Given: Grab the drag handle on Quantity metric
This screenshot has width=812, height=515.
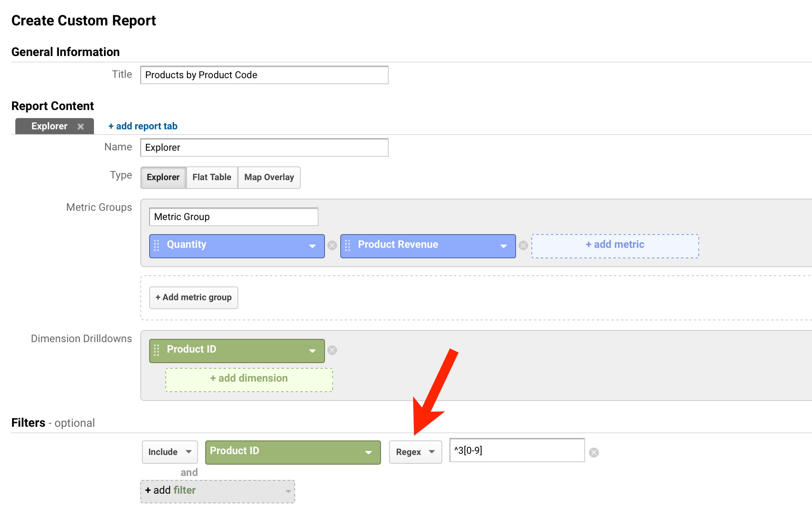Looking at the screenshot, I should coord(157,246).
